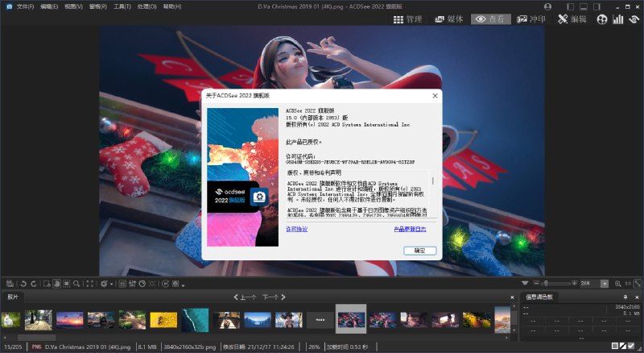Image resolution: width=644 pixels, height=353 pixels.
Task: Open the settings gear tool icon
Action: click(104, 284)
